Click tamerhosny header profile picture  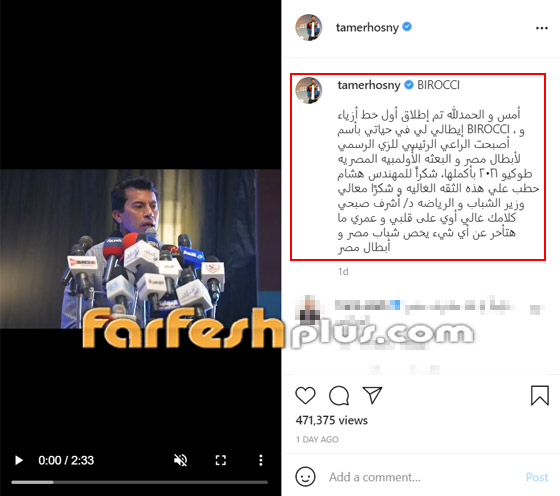309,27
